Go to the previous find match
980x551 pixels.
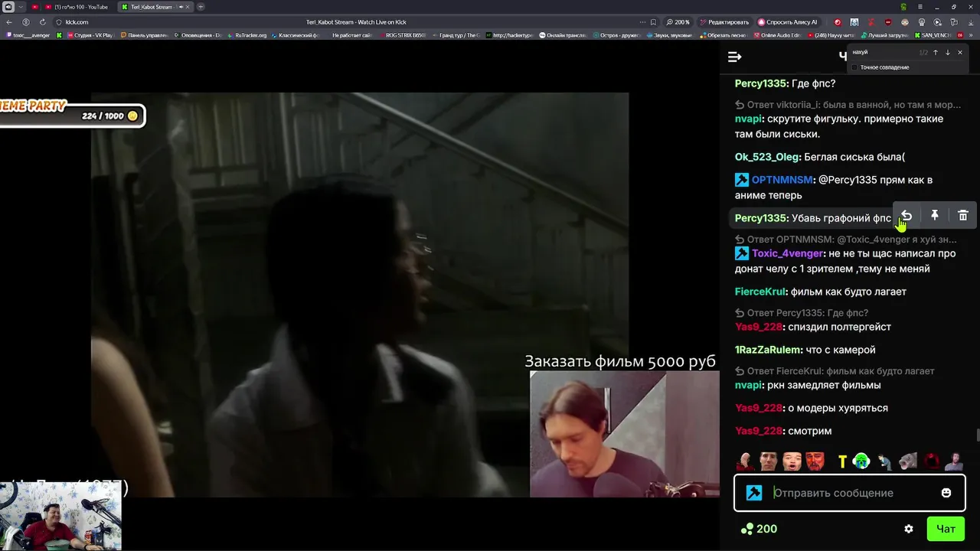[935, 53]
